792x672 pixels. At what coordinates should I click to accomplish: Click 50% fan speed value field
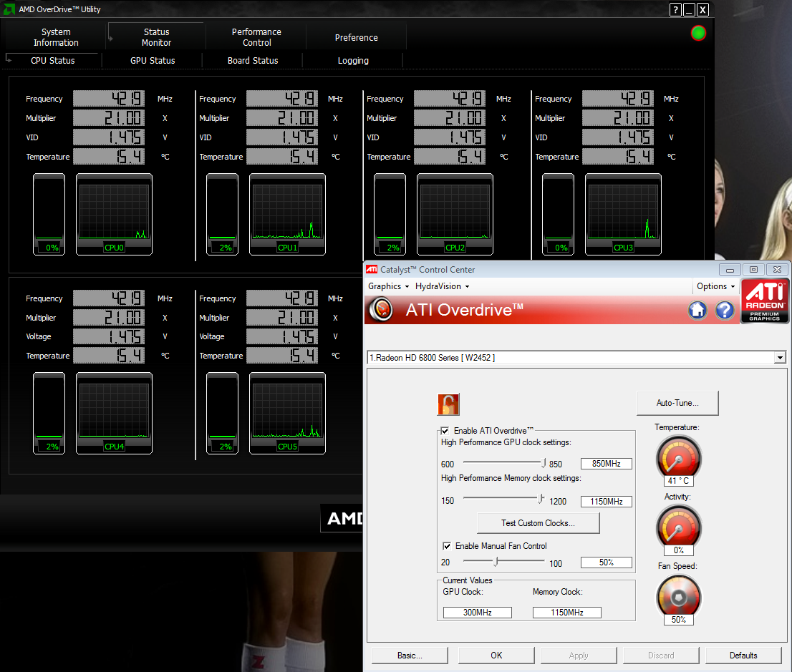coord(606,563)
